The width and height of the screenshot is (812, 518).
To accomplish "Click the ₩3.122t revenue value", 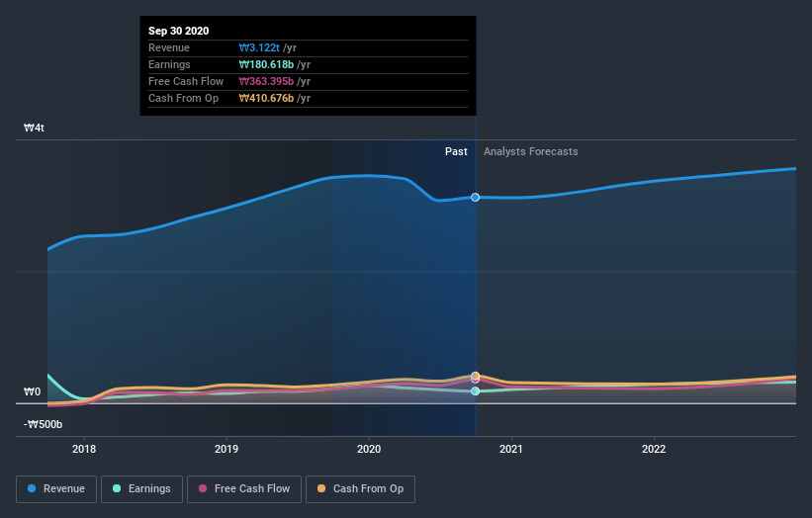I will (259, 47).
